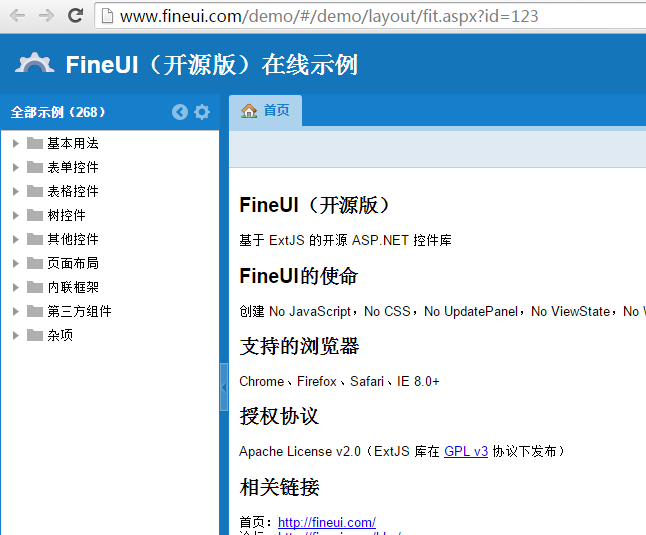Open the examples panel gear settings
The image size is (646, 535).
click(202, 112)
